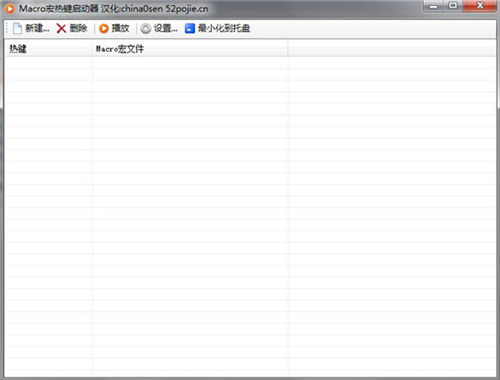Click the 删除 toolbar label

pyautogui.click(x=78, y=28)
